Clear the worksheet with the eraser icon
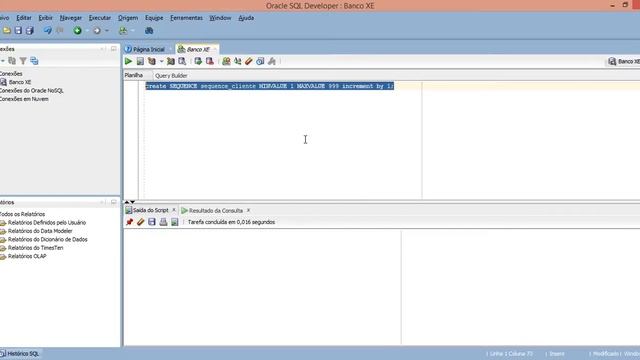The width and height of the screenshot is (640, 360). [x=249, y=61]
